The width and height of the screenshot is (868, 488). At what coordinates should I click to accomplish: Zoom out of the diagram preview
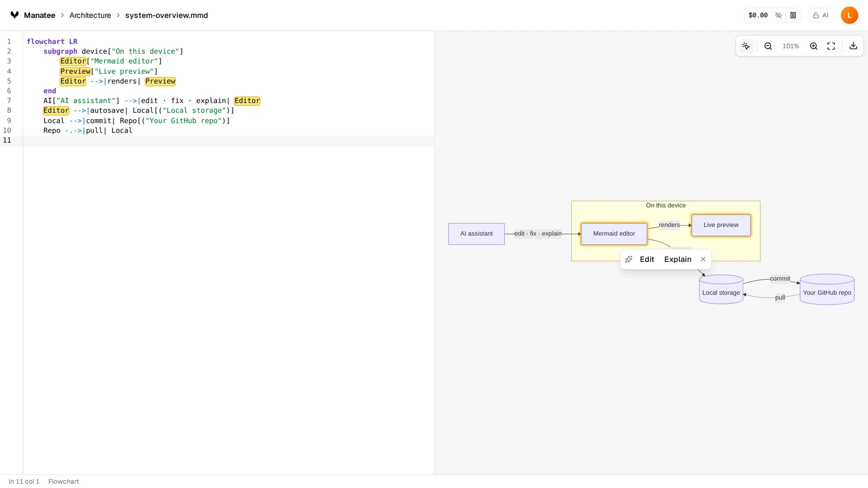point(768,46)
